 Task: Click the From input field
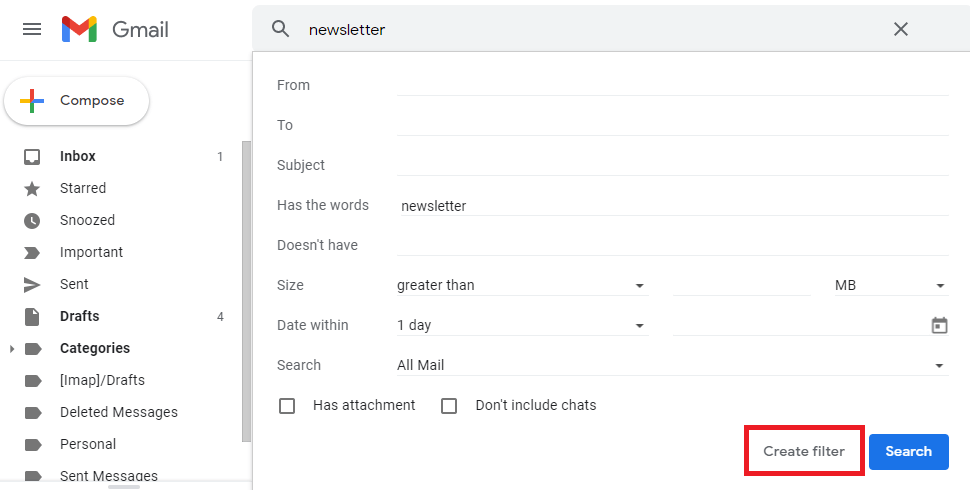click(672, 85)
